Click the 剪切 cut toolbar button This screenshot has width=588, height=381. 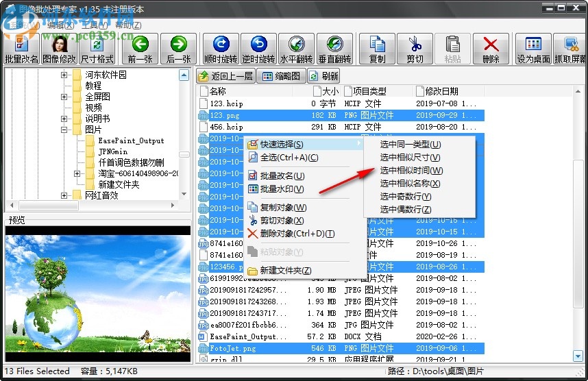[x=415, y=49]
